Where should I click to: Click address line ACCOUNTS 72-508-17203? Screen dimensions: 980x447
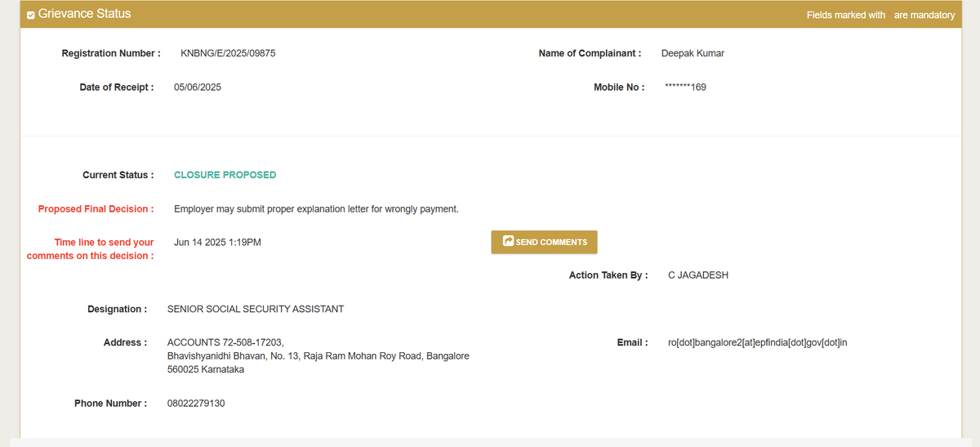[x=225, y=342]
